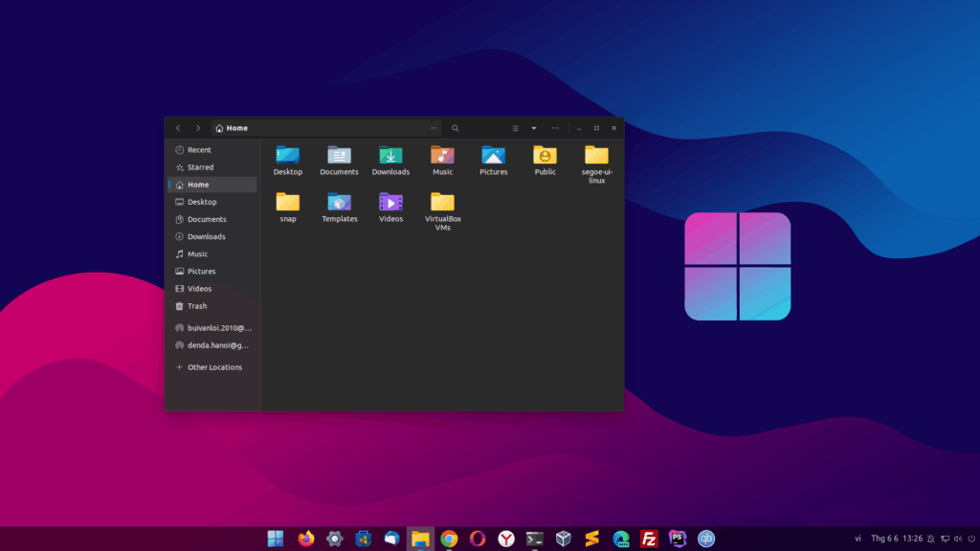Navigate back using the back arrow

[178, 127]
